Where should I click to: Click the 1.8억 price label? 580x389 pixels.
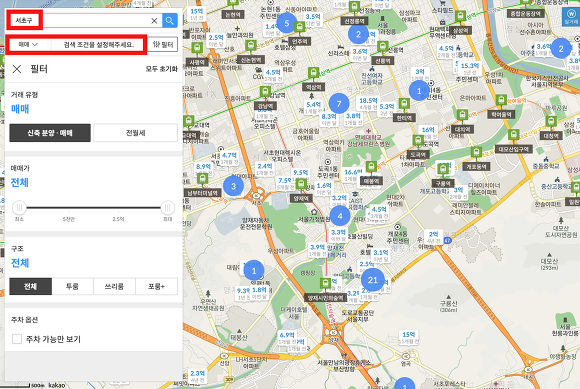click(259, 292)
